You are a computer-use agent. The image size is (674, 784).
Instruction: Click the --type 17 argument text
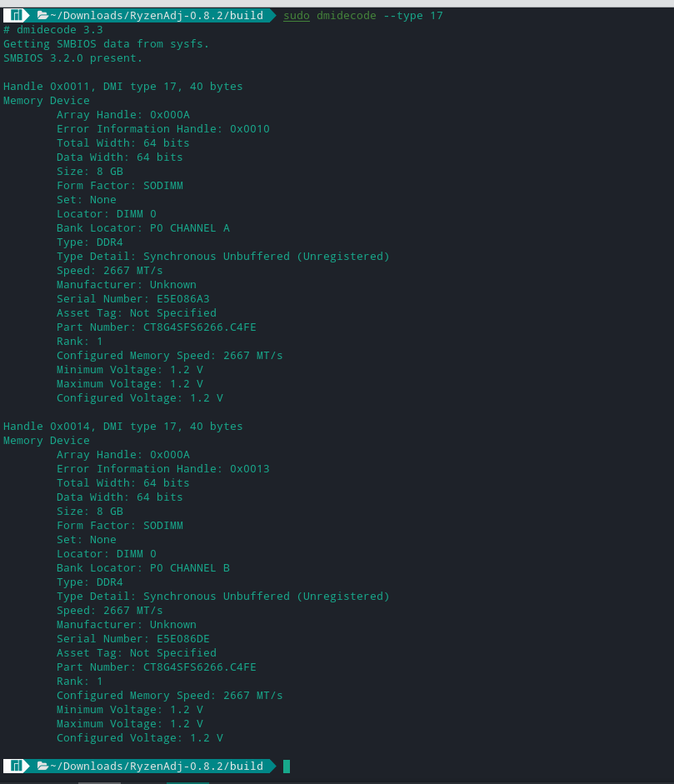click(413, 16)
